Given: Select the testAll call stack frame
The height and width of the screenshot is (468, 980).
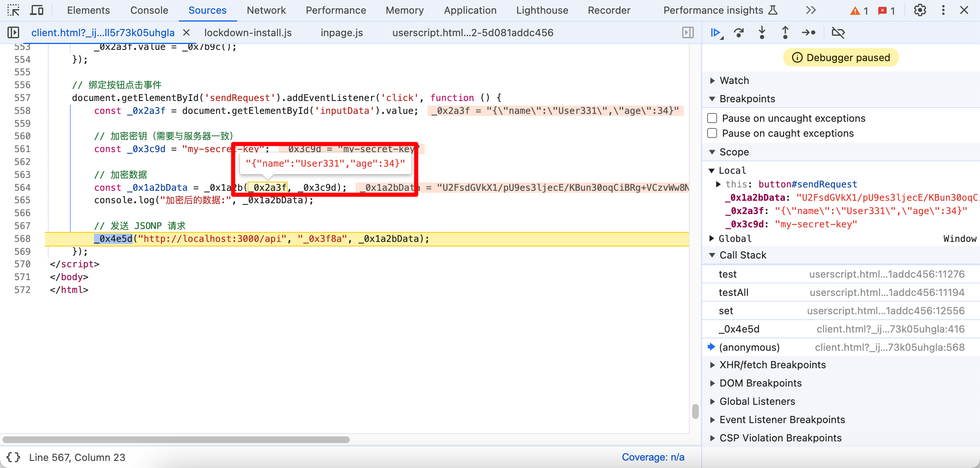Looking at the screenshot, I should (841, 293).
